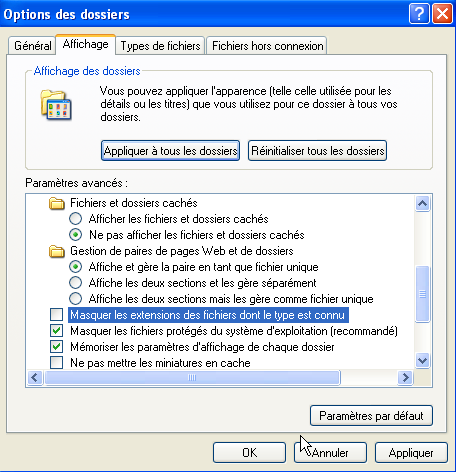Click the scroll up arrow in advanced settings

pyautogui.click(x=423, y=203)
